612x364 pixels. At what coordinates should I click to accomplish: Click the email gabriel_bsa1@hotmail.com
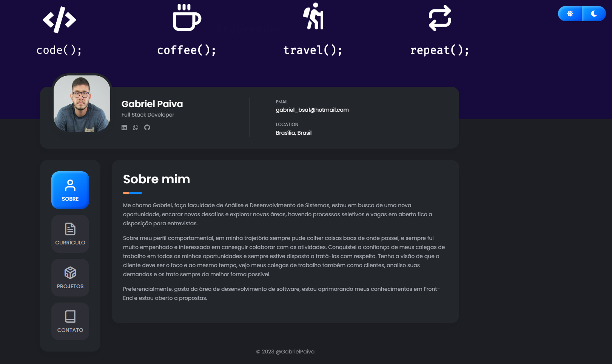coord(312,110)
